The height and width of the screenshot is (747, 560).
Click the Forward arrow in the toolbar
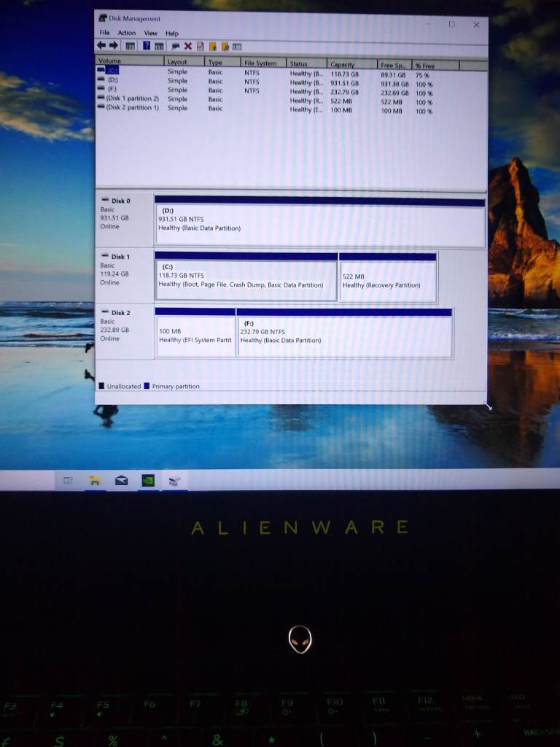[115, 46]
